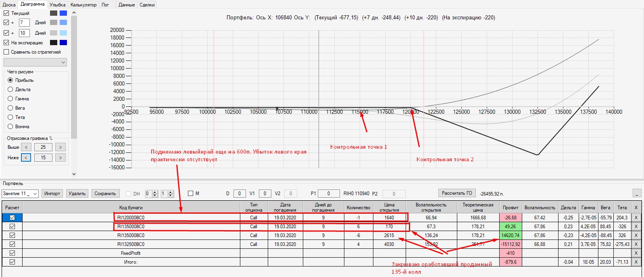
Task: Click the left panel scrollbar down arrow
Action: pos(74,174)
